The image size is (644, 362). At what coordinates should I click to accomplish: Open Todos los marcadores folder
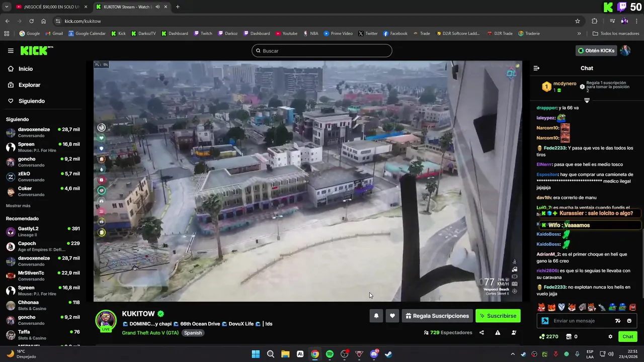tap(616, 34)
